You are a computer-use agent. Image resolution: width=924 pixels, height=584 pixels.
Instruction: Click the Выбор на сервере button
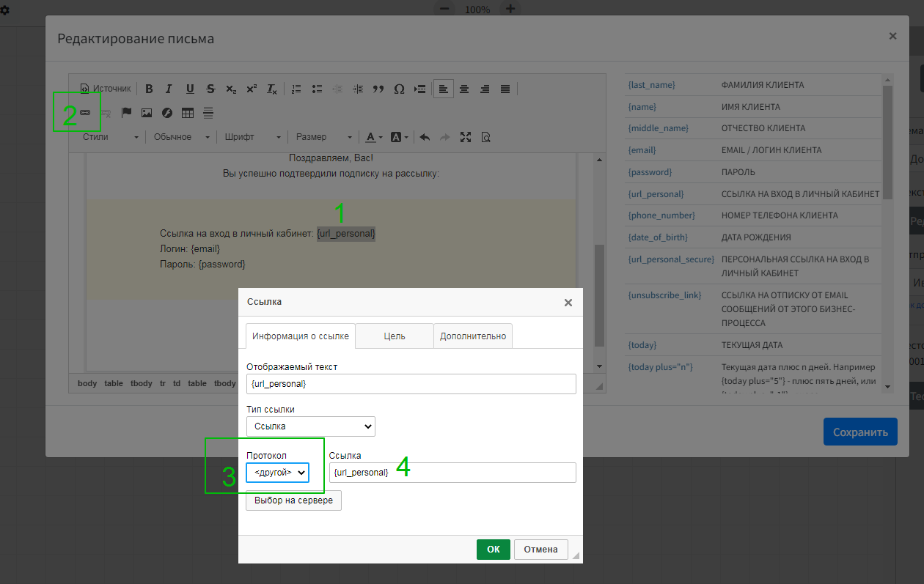click(x=293, y=500)
